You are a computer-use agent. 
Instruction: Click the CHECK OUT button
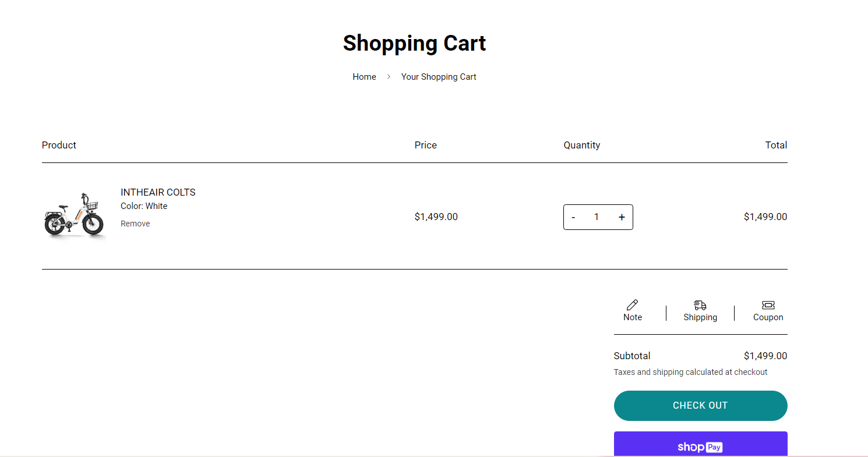coord(700,406)
